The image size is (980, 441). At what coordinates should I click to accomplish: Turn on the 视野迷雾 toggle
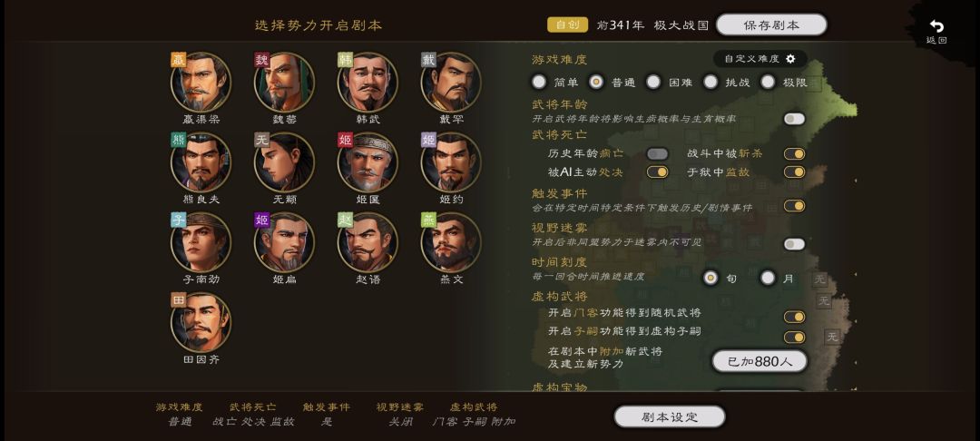(794, 244)
